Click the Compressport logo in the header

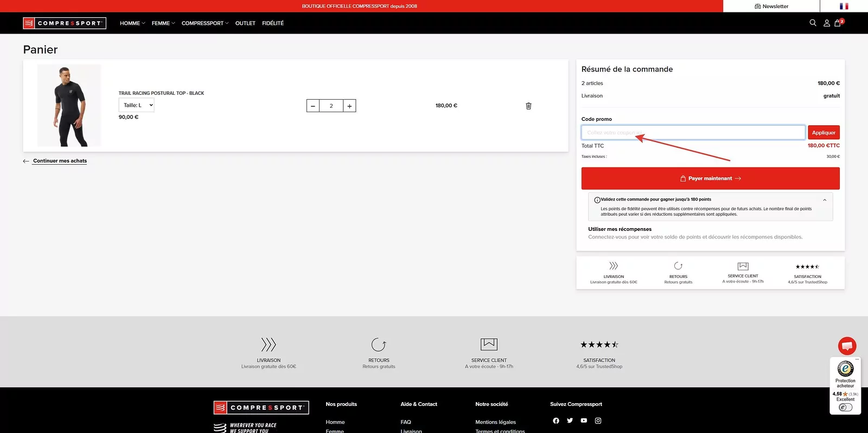[x=65, y=23]
